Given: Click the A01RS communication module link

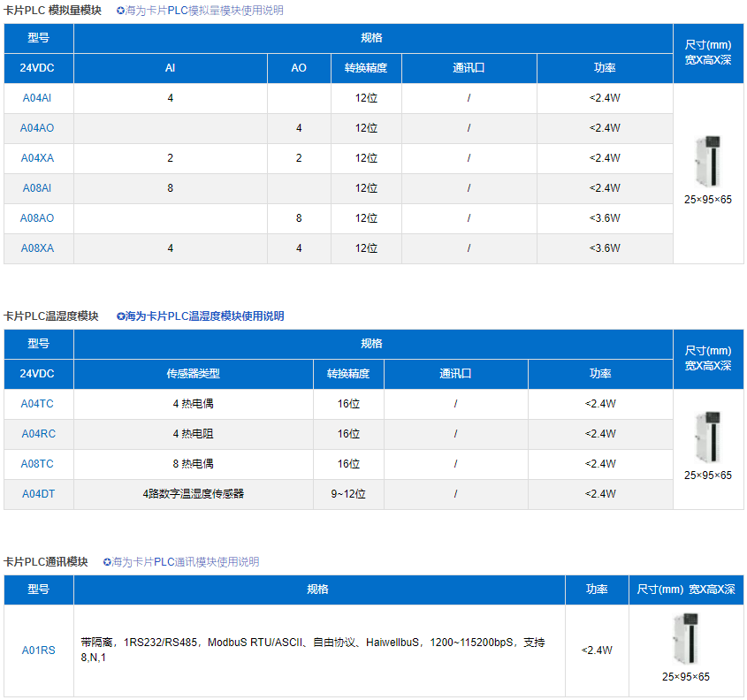Looking at the screenshot, I should tap(38, 651).
